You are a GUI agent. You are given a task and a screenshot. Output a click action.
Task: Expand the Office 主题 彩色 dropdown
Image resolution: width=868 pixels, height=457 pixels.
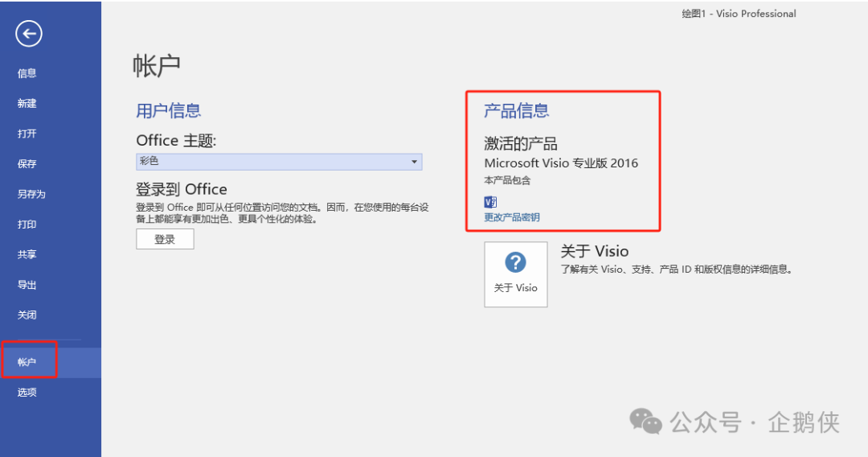pos(279,161)
